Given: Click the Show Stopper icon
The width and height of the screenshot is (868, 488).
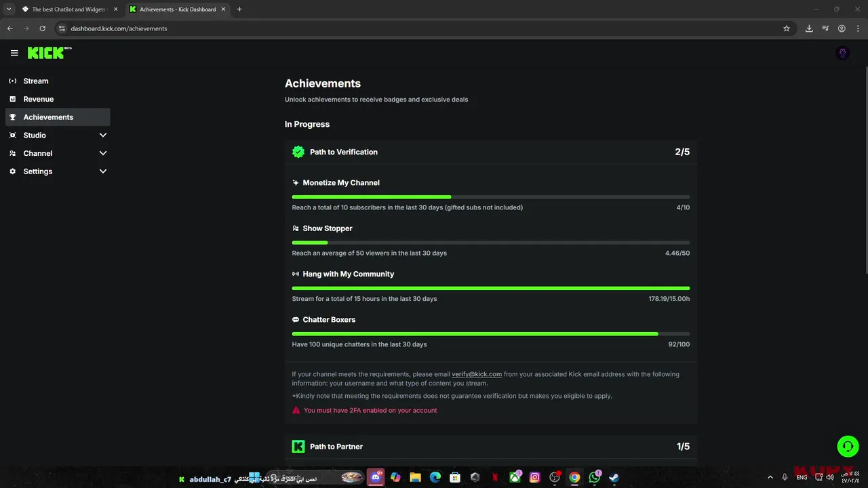Looking at the screenshot, I should tap(296, 228).
